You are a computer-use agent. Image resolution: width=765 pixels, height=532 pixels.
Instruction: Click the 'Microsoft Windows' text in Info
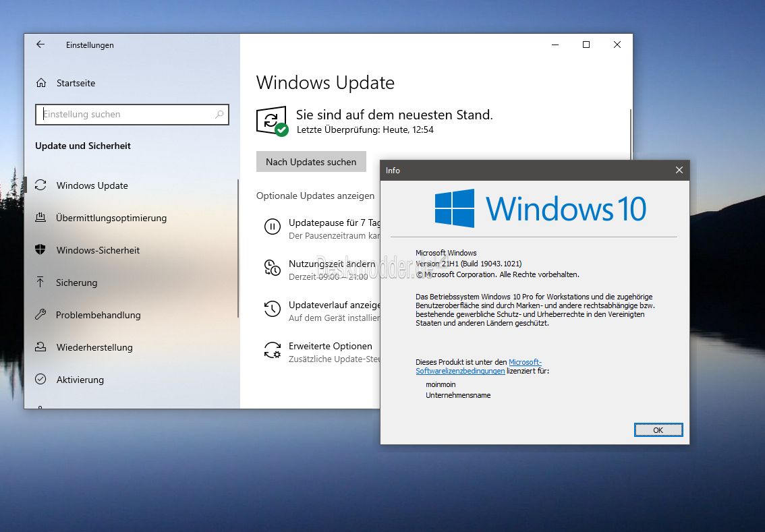[x=446, y=253]
